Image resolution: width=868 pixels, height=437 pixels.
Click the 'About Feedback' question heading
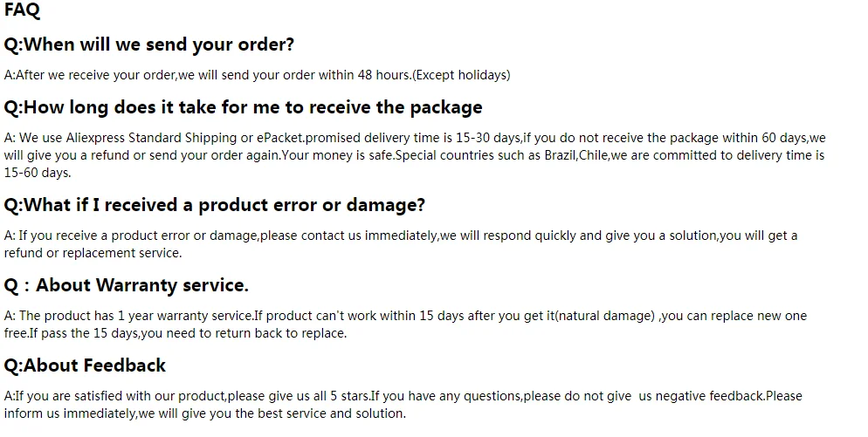point(85,365)
